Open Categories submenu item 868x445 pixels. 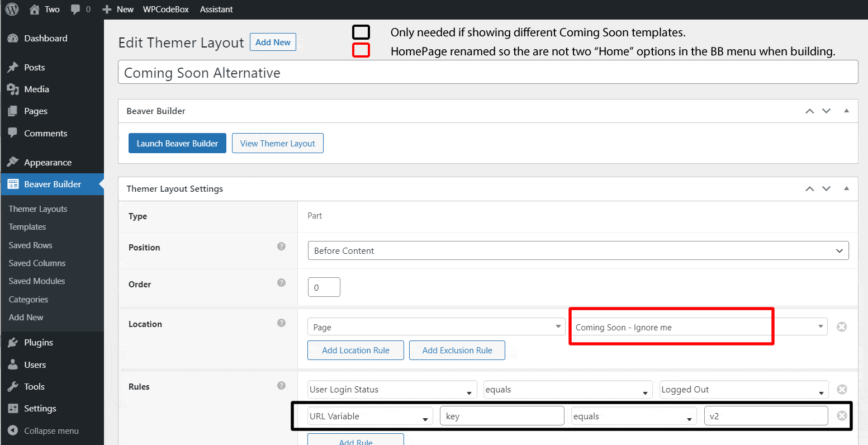coord(29,299)
